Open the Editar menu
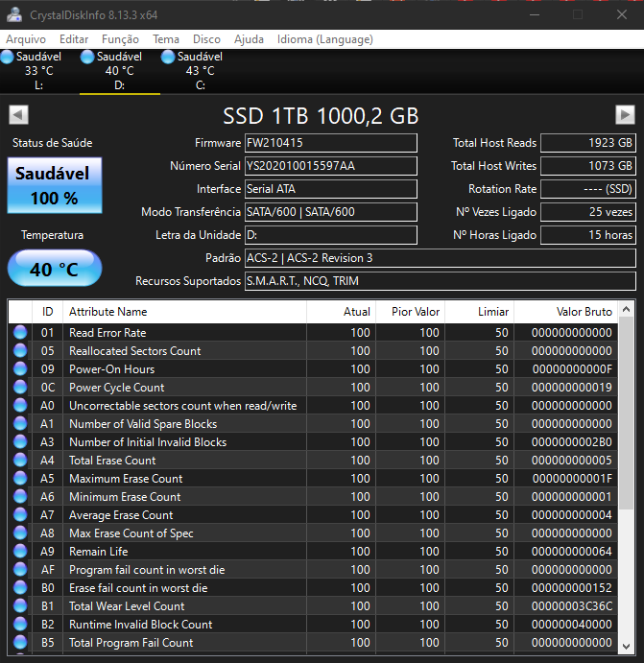This screenshot has width=644, height=663. [74, 39]
